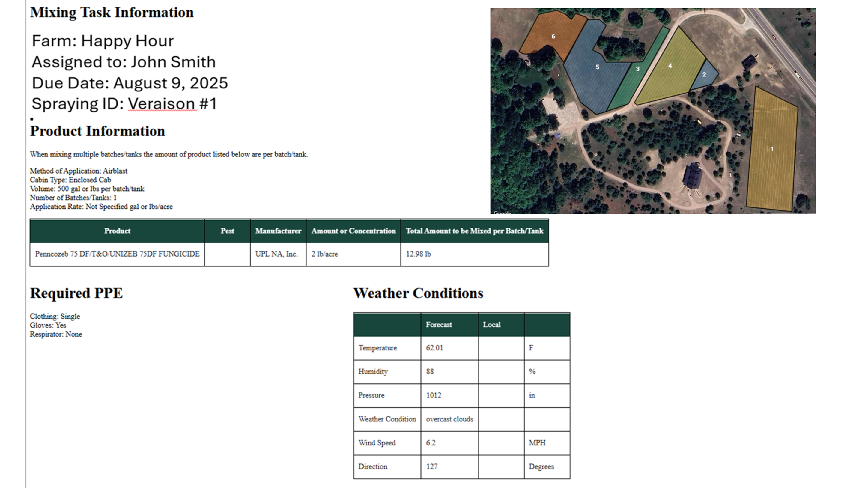Click empty Local cell for Wind Speed
The width and height of the screenshot is (868, 488).
501,443
